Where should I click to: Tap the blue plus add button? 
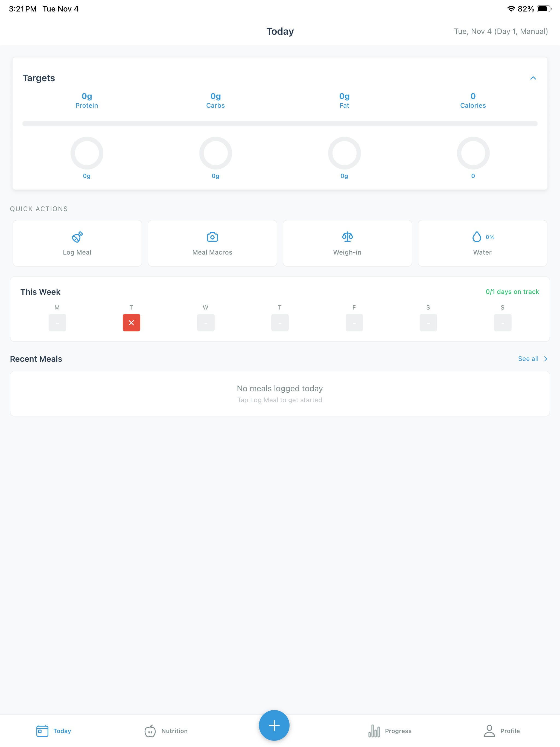tap(274, 725)
